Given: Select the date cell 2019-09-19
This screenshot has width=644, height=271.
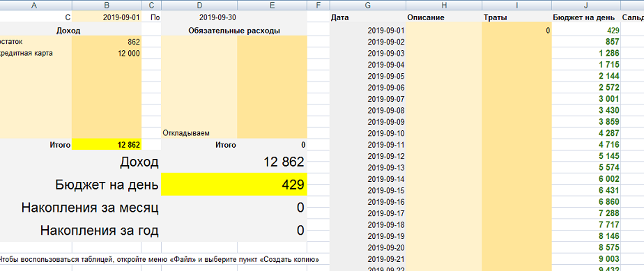Looking at the screenshot, I should pyautogui.click(x=368, y=236).
